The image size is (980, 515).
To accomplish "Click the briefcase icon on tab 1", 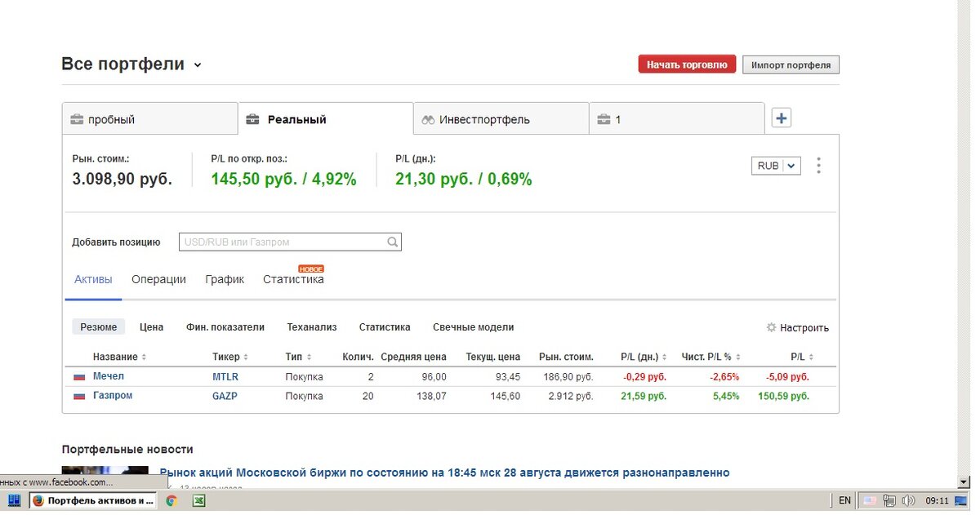I will click(x=604, y=119).
